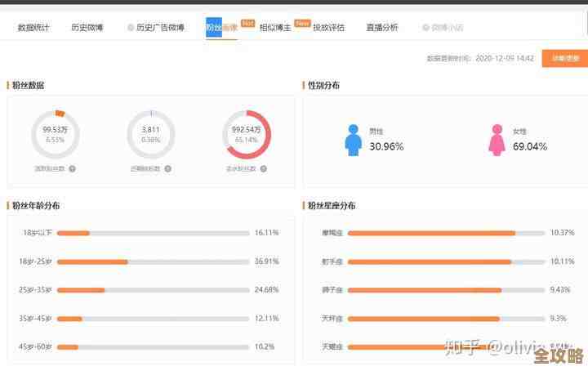The image size is (588, 371).
Task: Click the 天蝎座 constellation label
Action: pyautogui.click(x=332, y=347)
